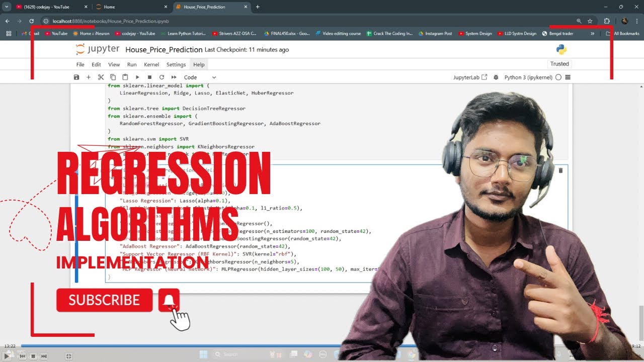The width and height of the screenshot is (644, 362).
Task: Bookmark this page with the star icon
Action: pos(590,21)
